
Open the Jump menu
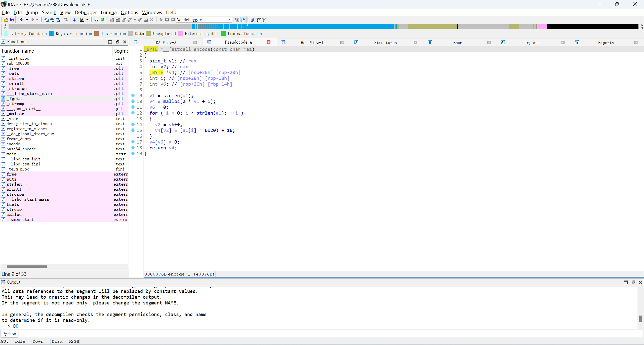point(32,12)
